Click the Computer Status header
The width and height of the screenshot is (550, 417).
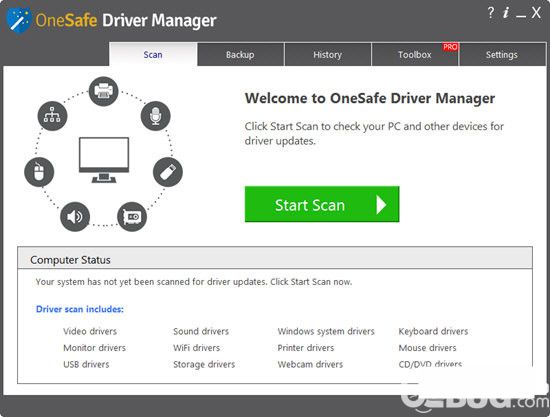275,258
